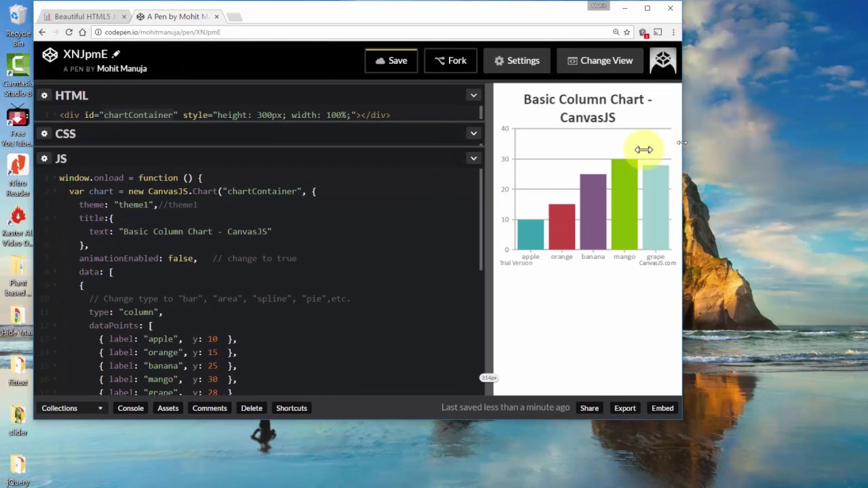868x488 pixels.
Task: Click the Mohit profile button in title bar
Action: tap(598, 5)
